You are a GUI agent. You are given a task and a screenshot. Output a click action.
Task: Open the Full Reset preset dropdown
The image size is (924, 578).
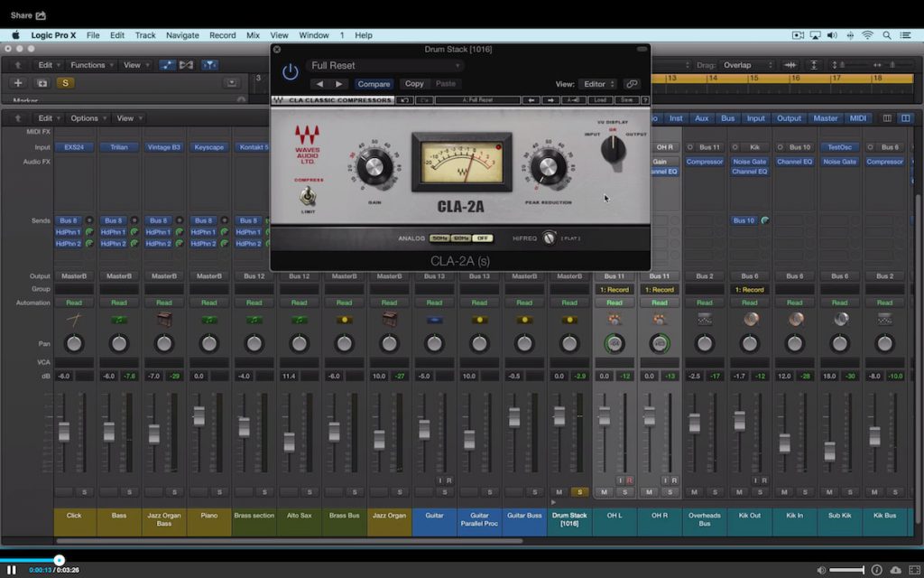point(385,65)
